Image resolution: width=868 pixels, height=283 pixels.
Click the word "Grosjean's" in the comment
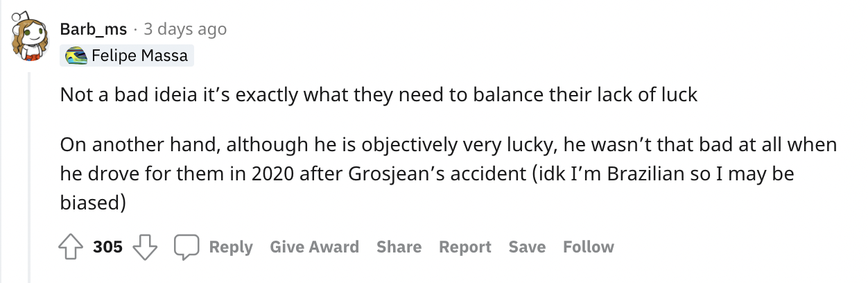[x=395, y=174]
